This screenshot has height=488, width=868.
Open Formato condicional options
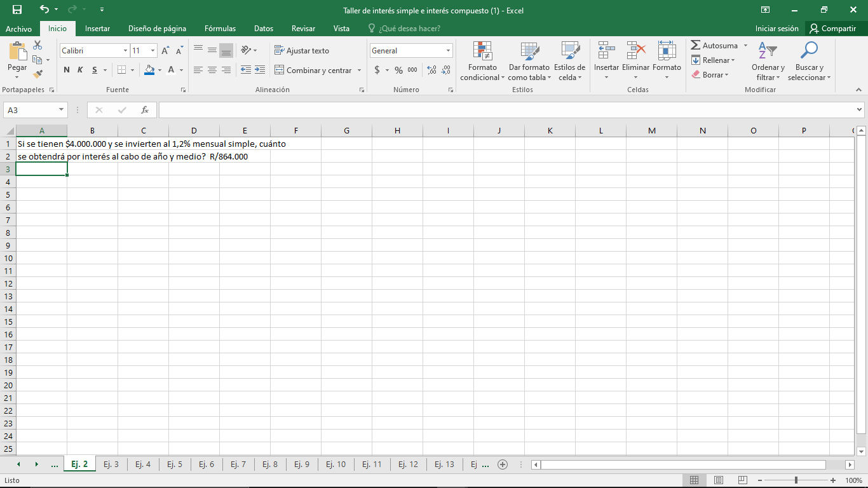[x=482, y=60]
